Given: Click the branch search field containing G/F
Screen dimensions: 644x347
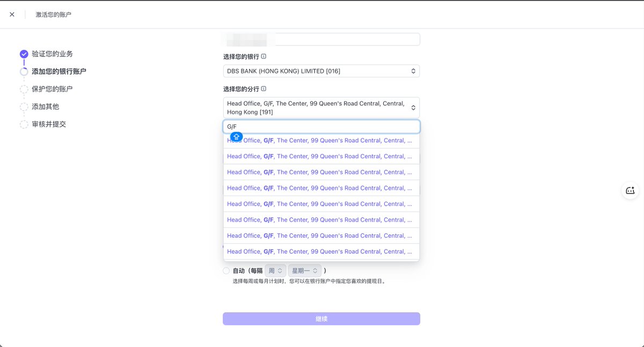Looking at the screenshot, I should point(321,127).
